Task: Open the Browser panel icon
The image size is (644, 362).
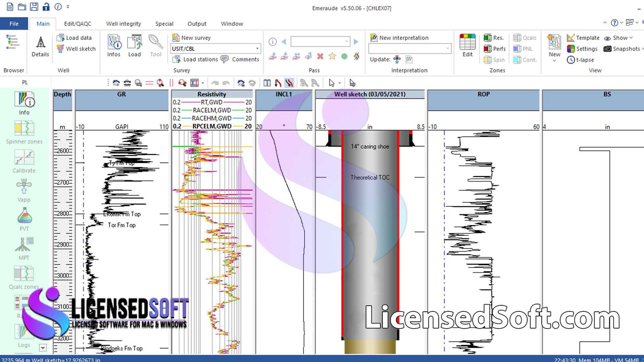Action: (12, 42)
